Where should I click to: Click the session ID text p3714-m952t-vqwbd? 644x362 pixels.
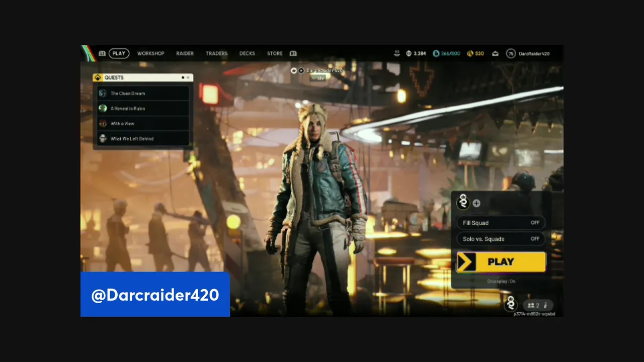[x=534, y=314]
